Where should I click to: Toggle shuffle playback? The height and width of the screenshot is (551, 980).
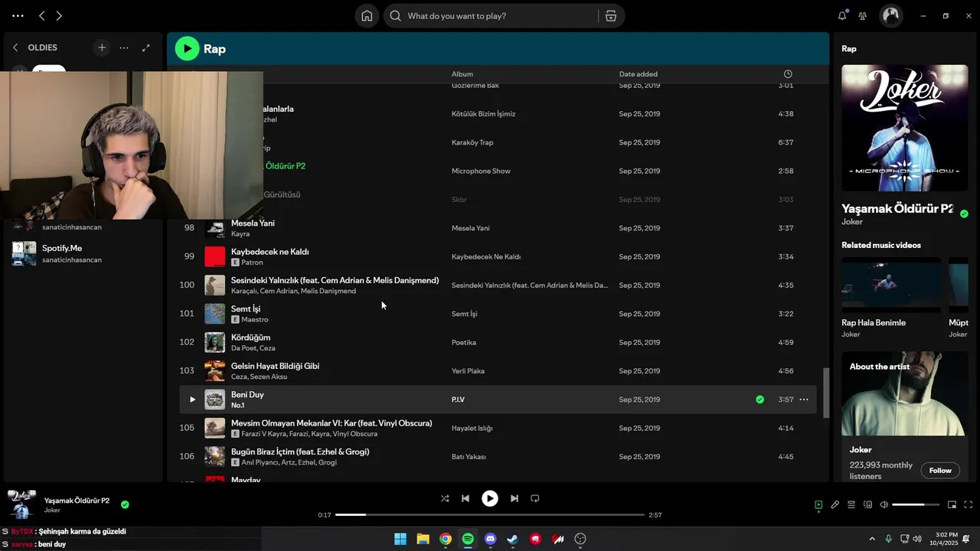pyautogui.click(x=445, y=498)
